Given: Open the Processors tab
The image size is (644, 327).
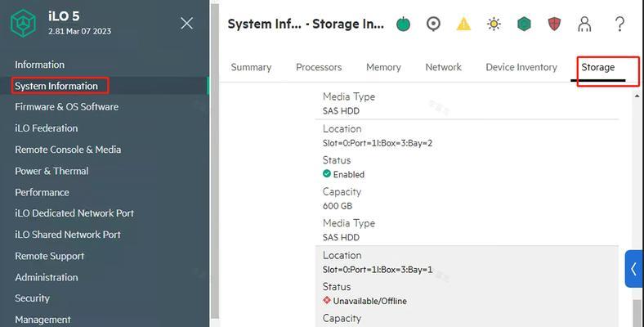Looking at the screenshot, I should pyautogui.click(x=319, y=67).
